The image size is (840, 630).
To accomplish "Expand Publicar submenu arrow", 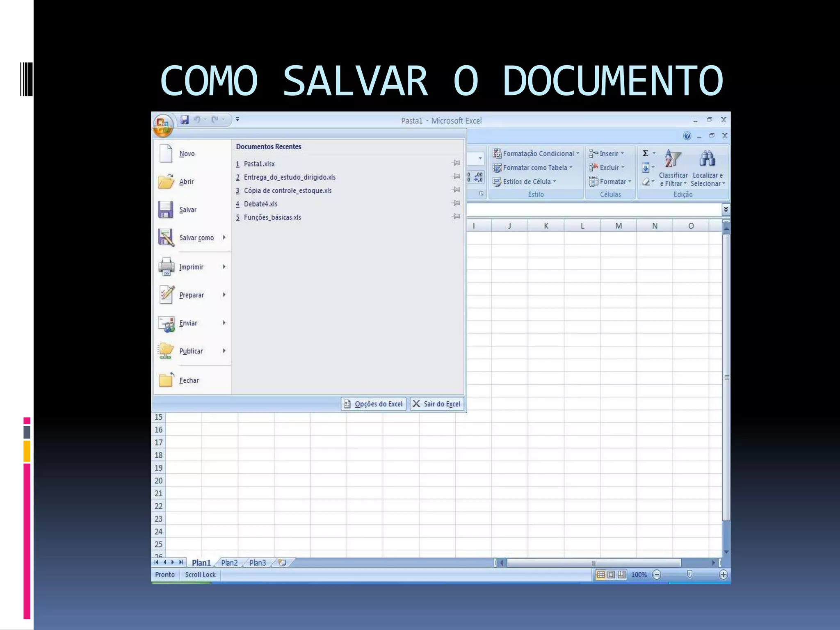I will (224, 351).
